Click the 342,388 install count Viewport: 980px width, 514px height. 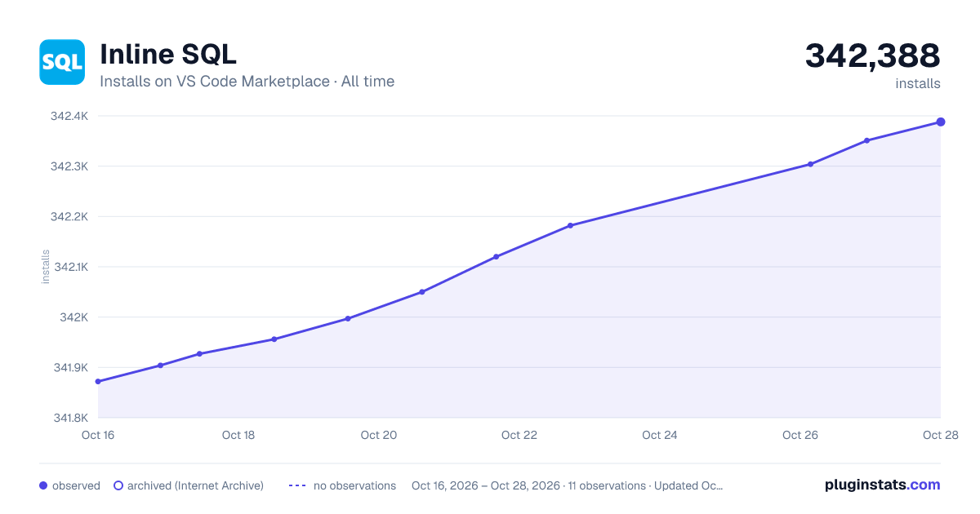[x=873, y=55]
